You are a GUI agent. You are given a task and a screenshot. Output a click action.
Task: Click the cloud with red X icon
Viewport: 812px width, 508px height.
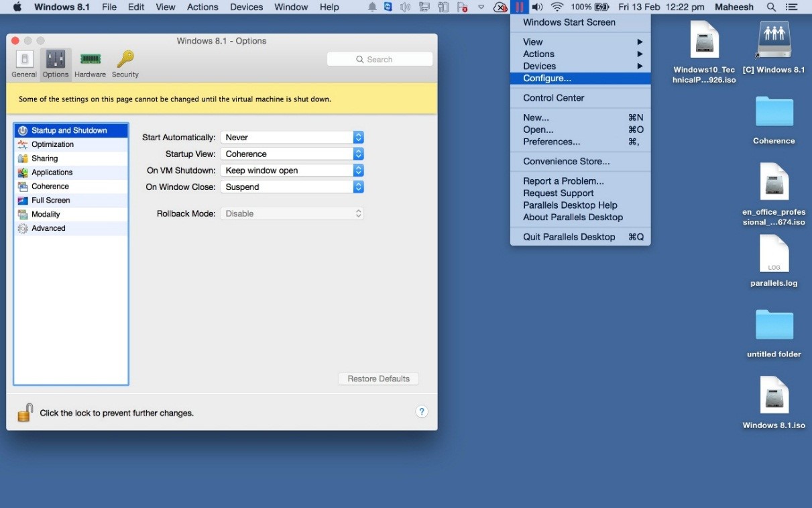pyautogui.click(x=500, y=7)
